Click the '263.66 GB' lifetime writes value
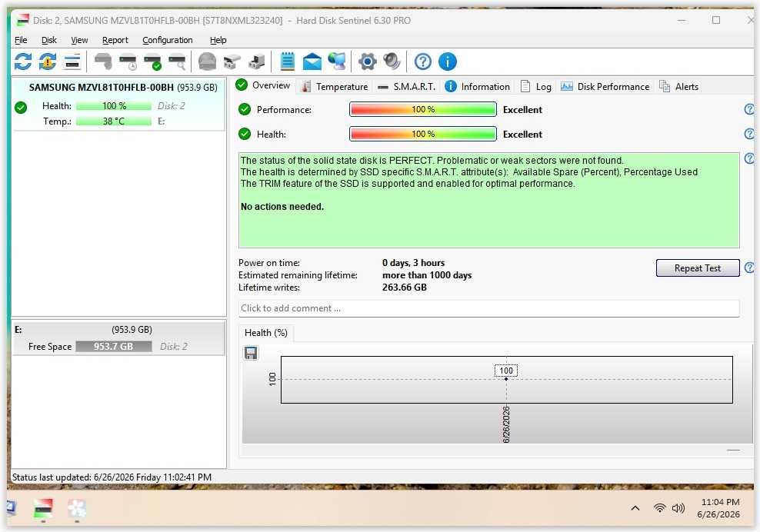The image size is (760, 532). point(405,288)
